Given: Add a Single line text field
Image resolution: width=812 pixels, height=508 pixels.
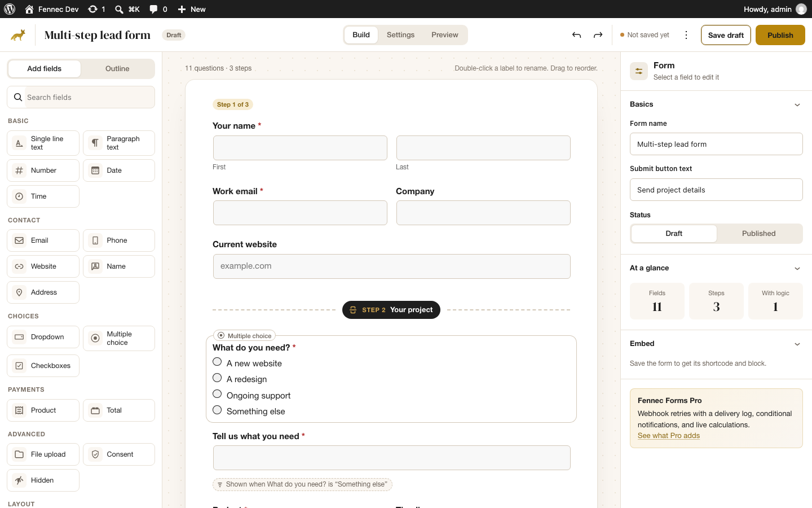Looking at the screenshot, I should (x=43, y=143).
